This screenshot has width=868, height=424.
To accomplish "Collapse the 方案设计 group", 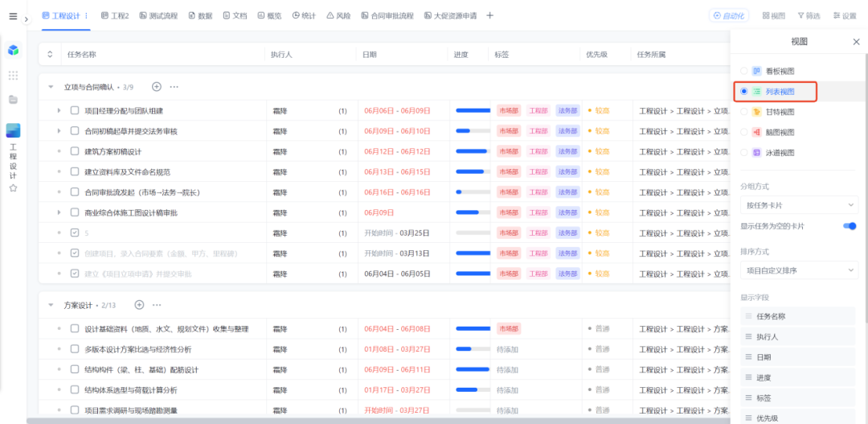I will pos(51,305).
